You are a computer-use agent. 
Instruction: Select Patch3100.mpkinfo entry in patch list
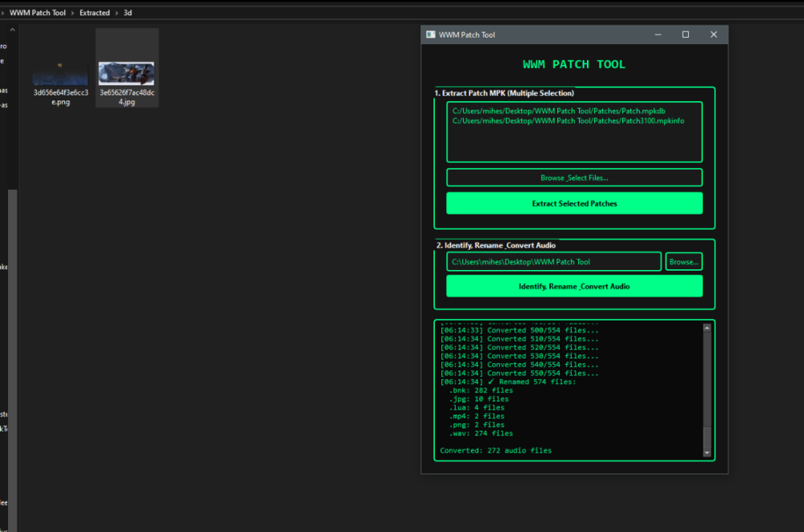pyautogui.click(x=568, y=121)
